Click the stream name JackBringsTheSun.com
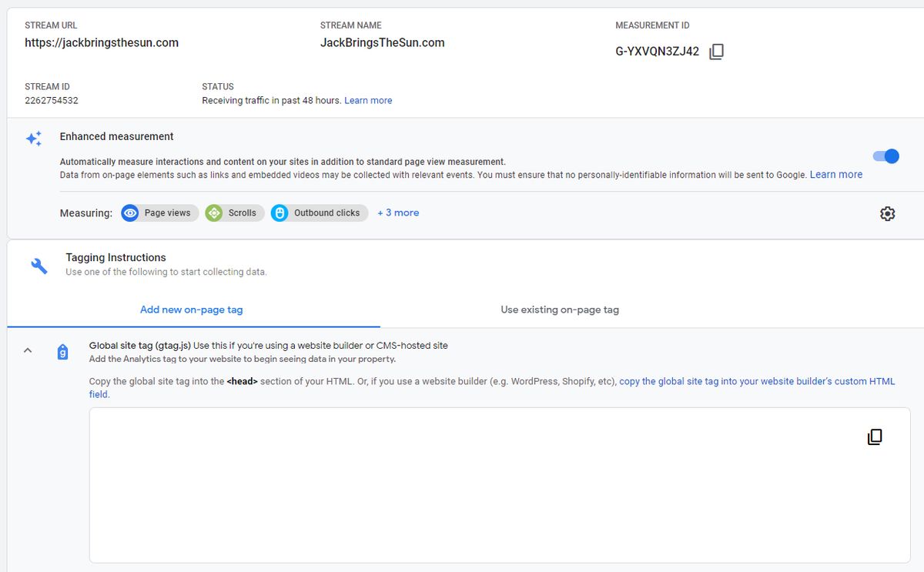 click(383, 43)
